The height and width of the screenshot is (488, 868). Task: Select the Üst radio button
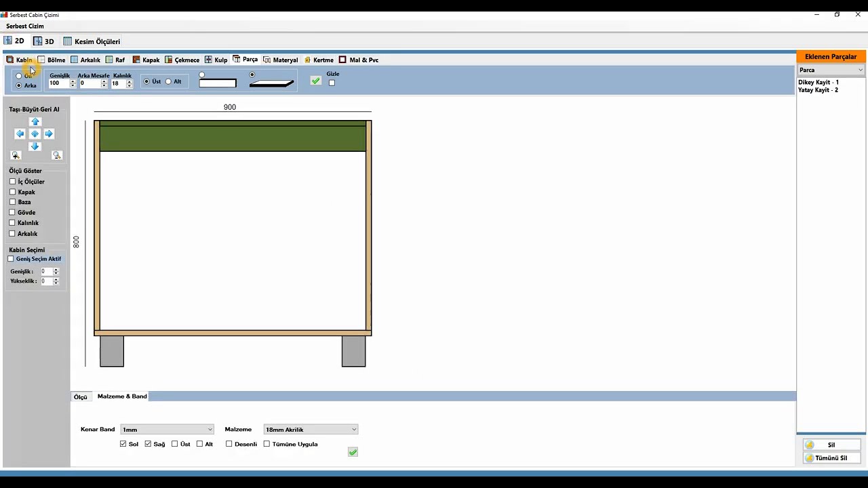pos(146,81)
